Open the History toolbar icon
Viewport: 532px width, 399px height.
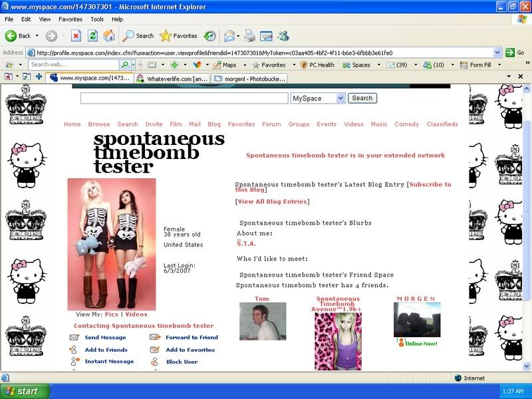(x=210, y=36)
